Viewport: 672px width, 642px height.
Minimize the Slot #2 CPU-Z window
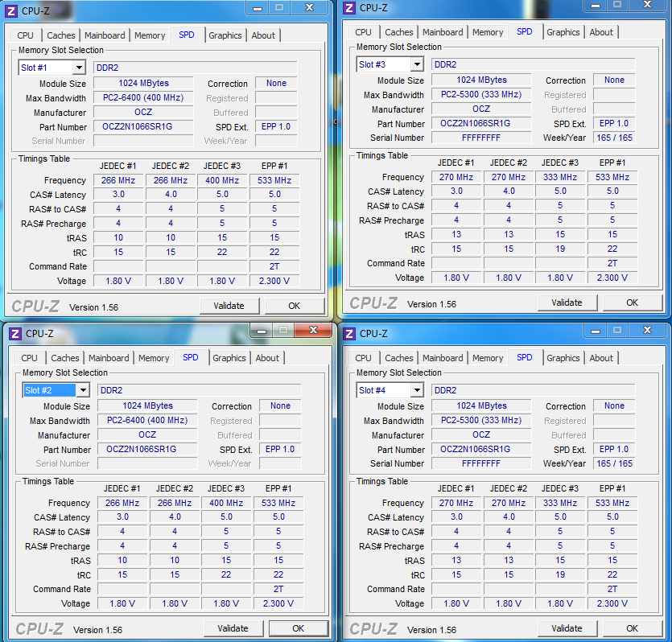point(262,330)
